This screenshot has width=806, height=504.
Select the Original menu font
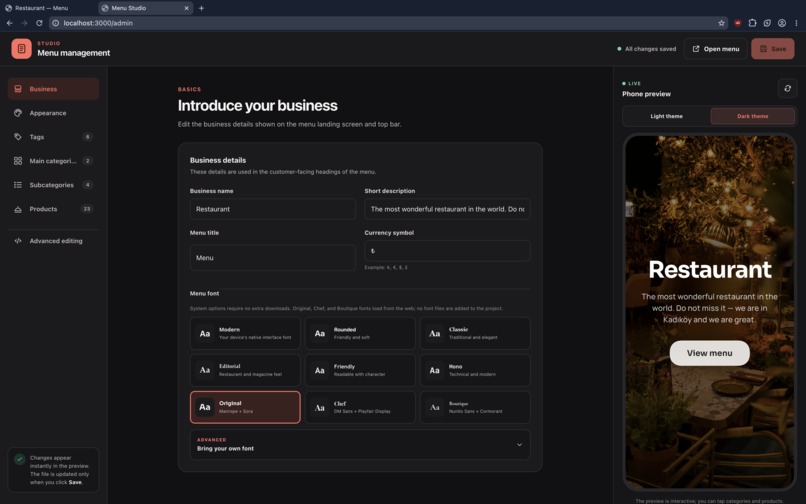(x=245, y=407)
